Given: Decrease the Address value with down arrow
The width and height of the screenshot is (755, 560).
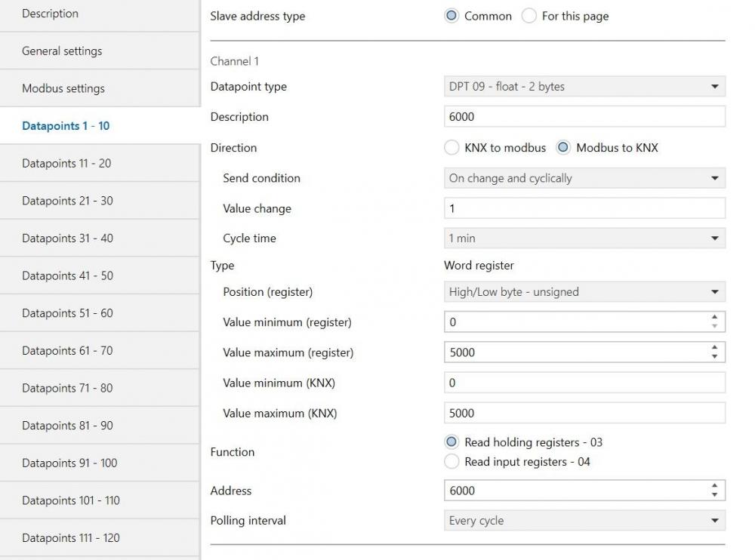Looking at the screenshot, I should [x=714, y=495].
